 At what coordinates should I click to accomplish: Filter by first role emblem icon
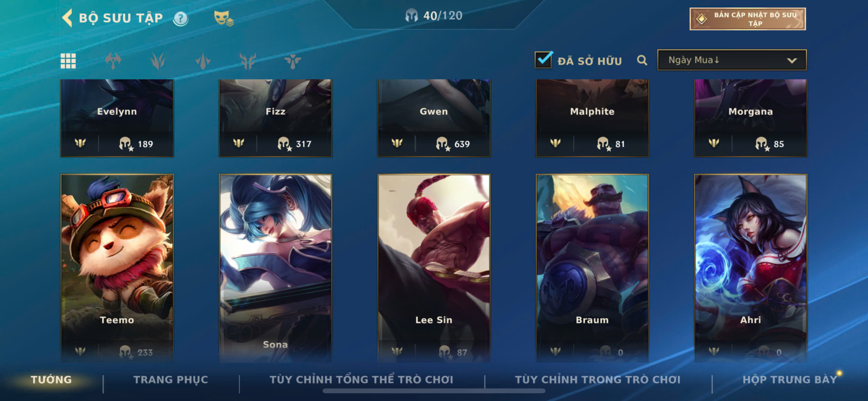[113, 61]
